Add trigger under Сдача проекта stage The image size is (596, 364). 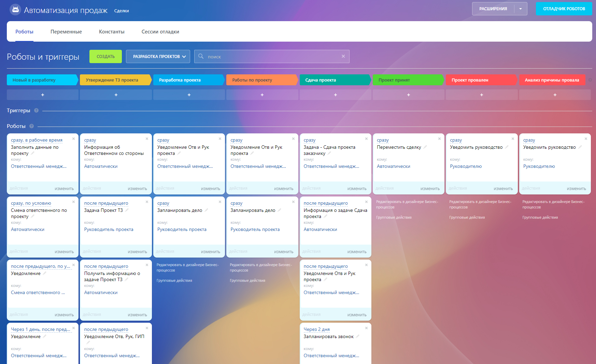(336, 95)
